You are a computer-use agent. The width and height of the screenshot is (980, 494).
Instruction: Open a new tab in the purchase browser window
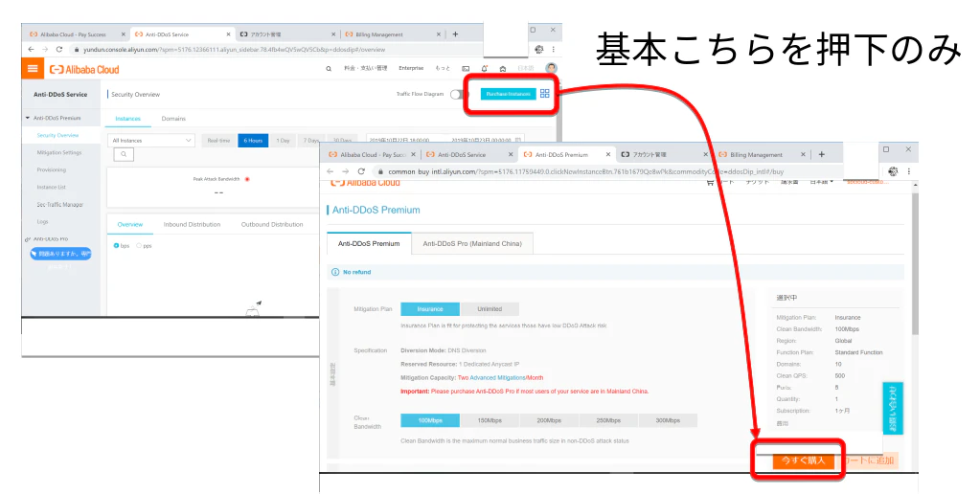pos(821,154)
